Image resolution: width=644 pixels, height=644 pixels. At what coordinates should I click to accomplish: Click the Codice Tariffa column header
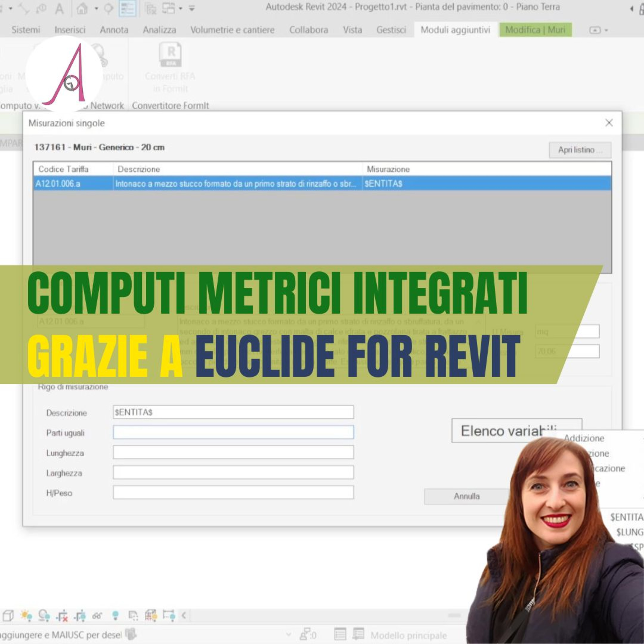[73, 169]
